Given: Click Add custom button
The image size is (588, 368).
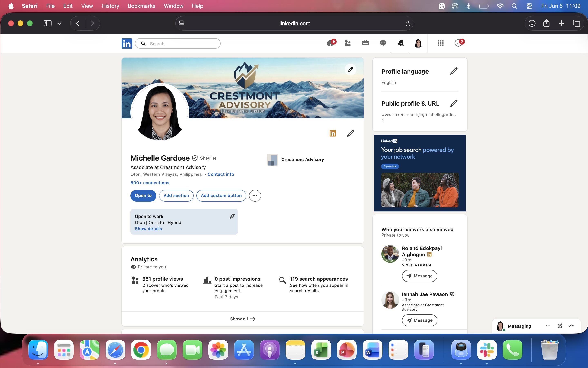Looking at the screenshot, I should 221,195.
